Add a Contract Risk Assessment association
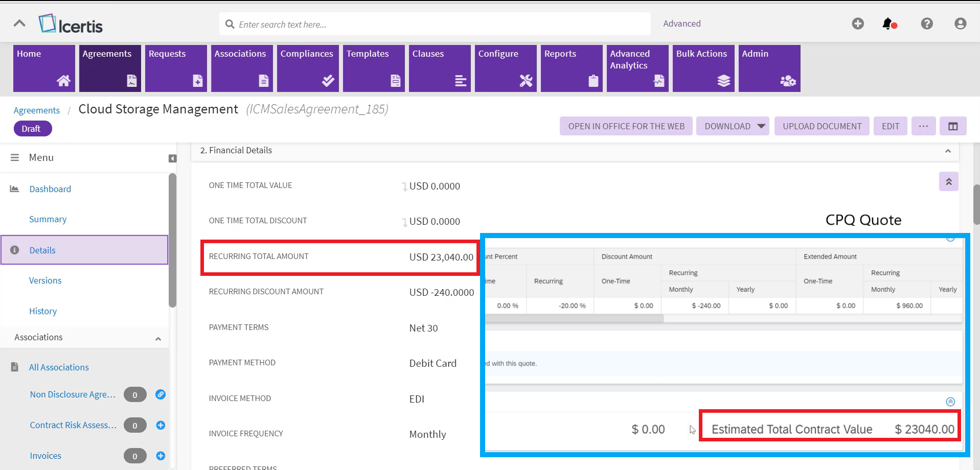This screenshot has width=980, height=470. (x=161, y=425)
